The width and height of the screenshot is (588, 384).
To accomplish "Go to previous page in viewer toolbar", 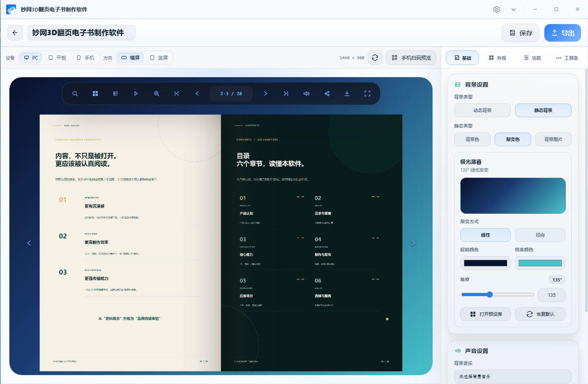I will coord(197,94).
